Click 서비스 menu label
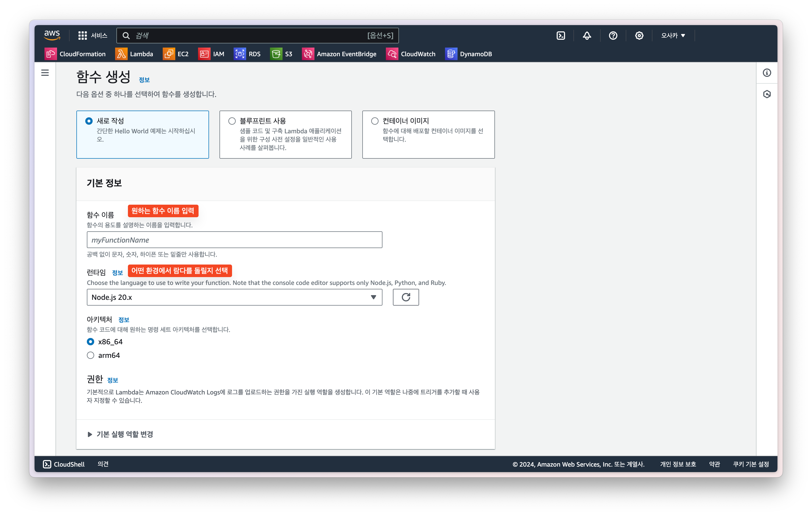 (x=99, y=35)
